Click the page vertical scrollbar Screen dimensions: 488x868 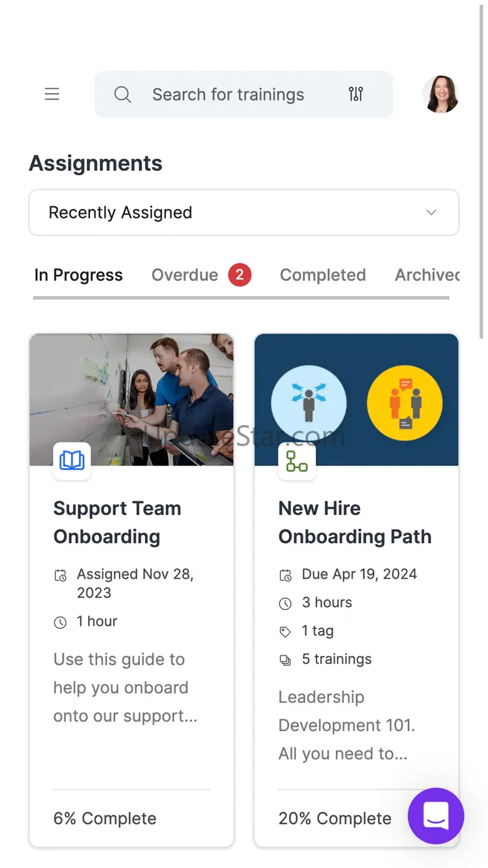coord(482,169)
